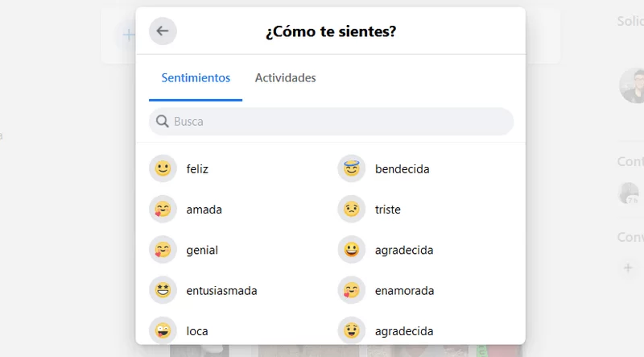This screenshot has width=644, height=357.
Task: Click the profile picture thumbnail at right
Action: [633, 85]
